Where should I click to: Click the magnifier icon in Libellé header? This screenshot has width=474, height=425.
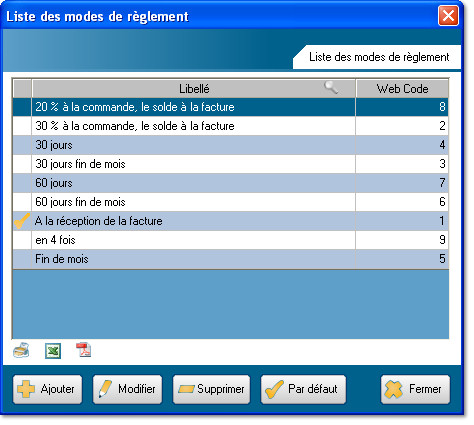pyautogui.click(x=331, y=88)
